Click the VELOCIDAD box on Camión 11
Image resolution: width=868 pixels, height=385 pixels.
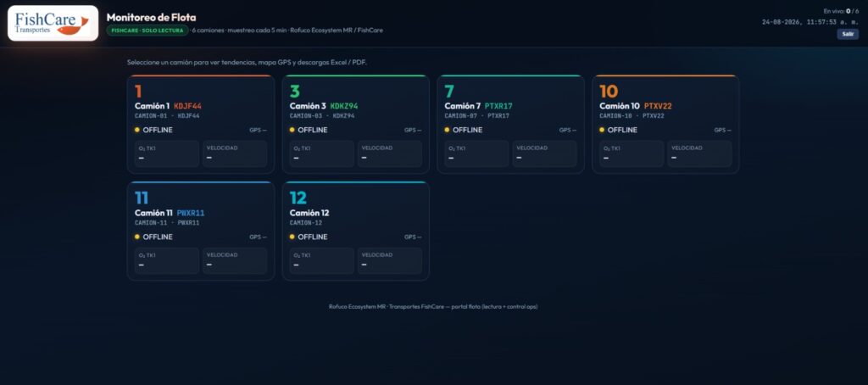(x=235, y=260)
